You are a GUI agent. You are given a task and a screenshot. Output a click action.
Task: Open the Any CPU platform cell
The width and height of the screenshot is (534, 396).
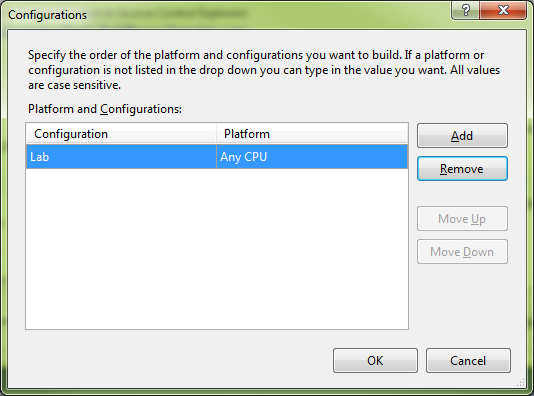[312, 157]
